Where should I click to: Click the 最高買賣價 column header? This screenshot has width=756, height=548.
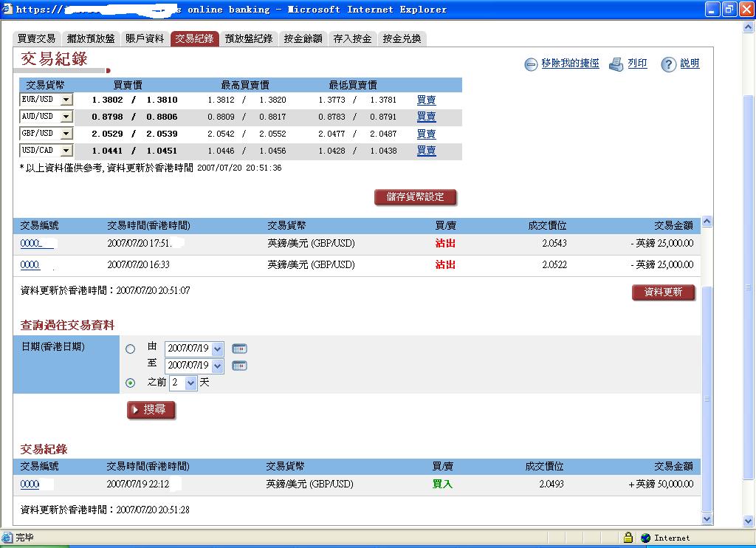tap(245, 86)
